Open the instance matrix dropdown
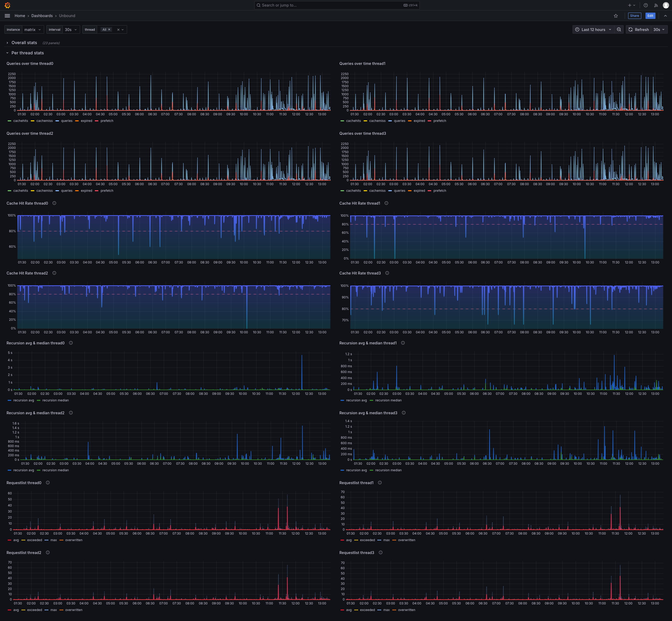The height and width of the screenshot is (621, 672). [33, 30]
